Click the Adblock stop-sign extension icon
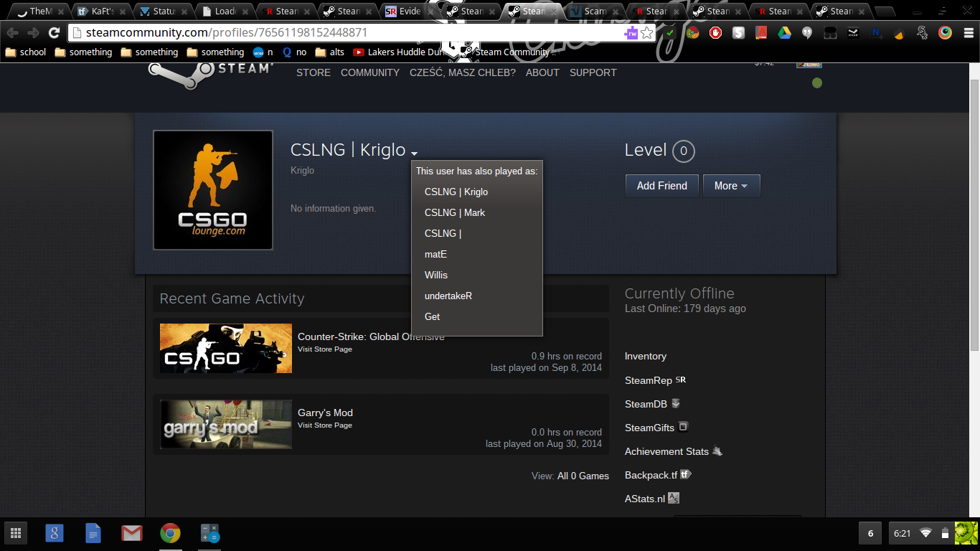Screen dimensions: 980x551 [x=715, y=33]
